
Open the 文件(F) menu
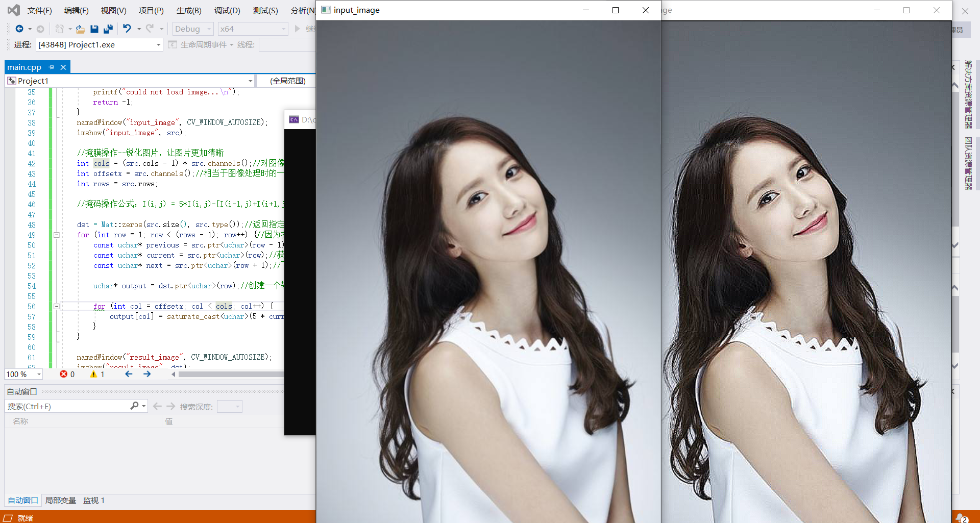click(x=39, y=10)
